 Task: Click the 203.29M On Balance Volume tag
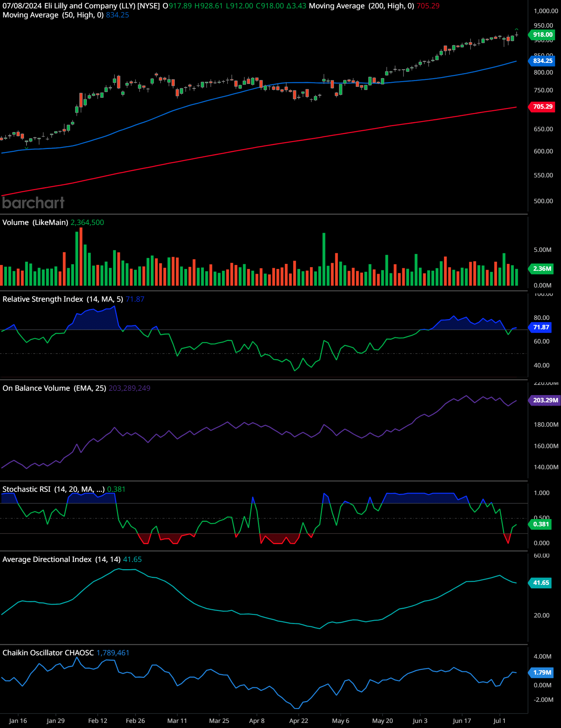click(545, 400)
